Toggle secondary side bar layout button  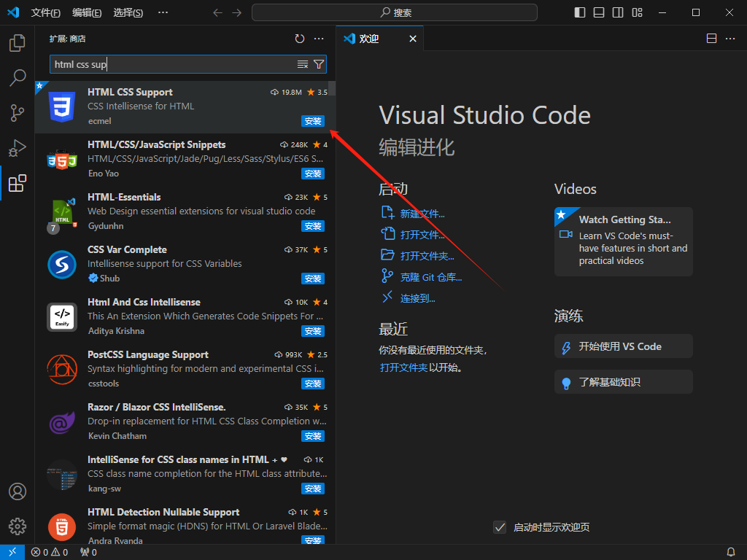618,12
